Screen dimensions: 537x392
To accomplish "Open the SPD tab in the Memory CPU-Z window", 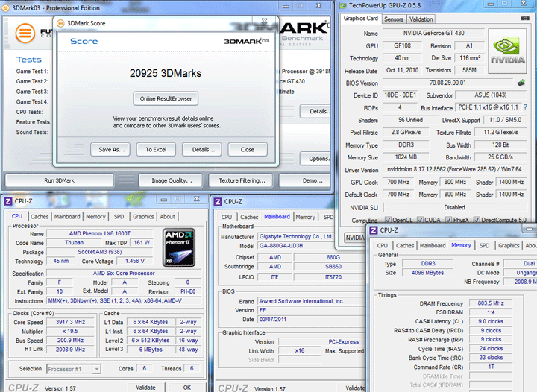I will (x=484, y=246).
